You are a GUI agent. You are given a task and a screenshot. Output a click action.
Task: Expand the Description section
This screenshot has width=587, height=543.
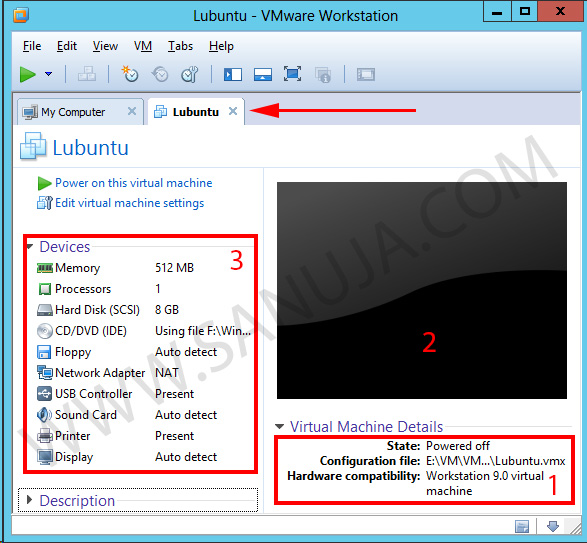coord(30,500)
